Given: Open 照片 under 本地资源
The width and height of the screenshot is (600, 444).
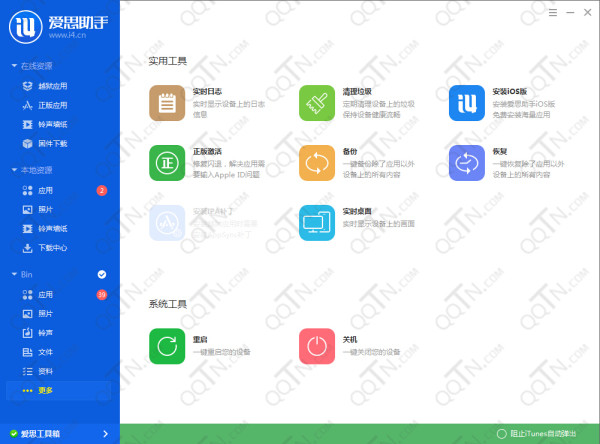Looking at the screenshot, I should pos(46,209).
